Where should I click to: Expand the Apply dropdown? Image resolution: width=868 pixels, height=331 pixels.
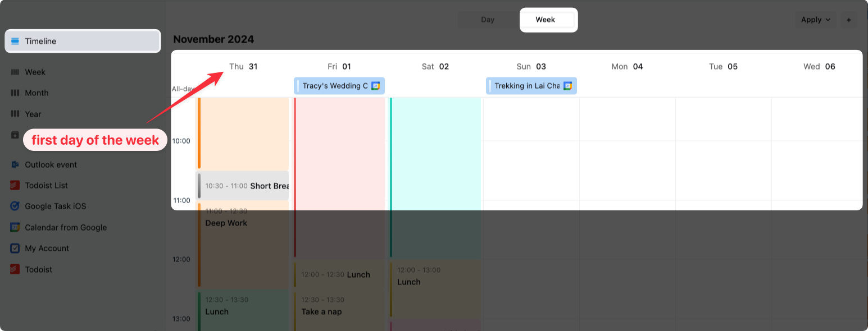tap(815, 20)
